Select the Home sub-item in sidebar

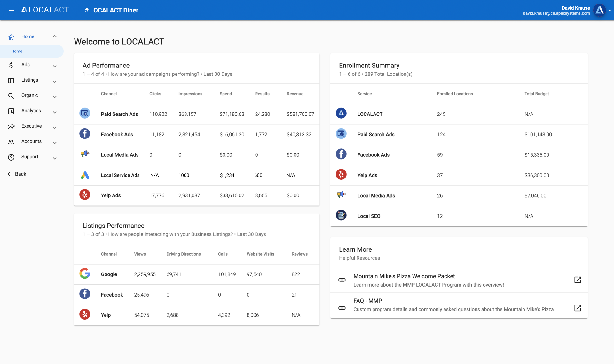[32, 51]
